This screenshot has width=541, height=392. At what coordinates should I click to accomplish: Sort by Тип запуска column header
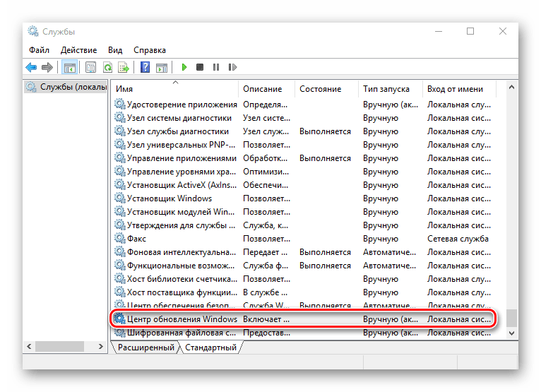tap(391, 89)
